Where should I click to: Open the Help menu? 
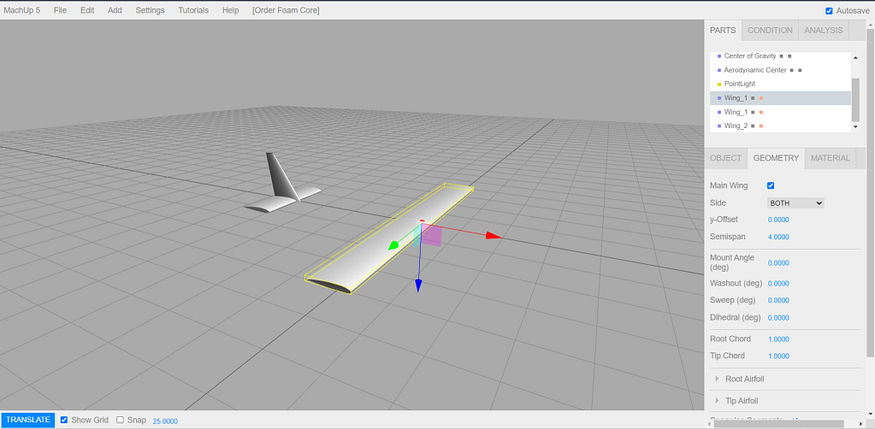(230, 10)
